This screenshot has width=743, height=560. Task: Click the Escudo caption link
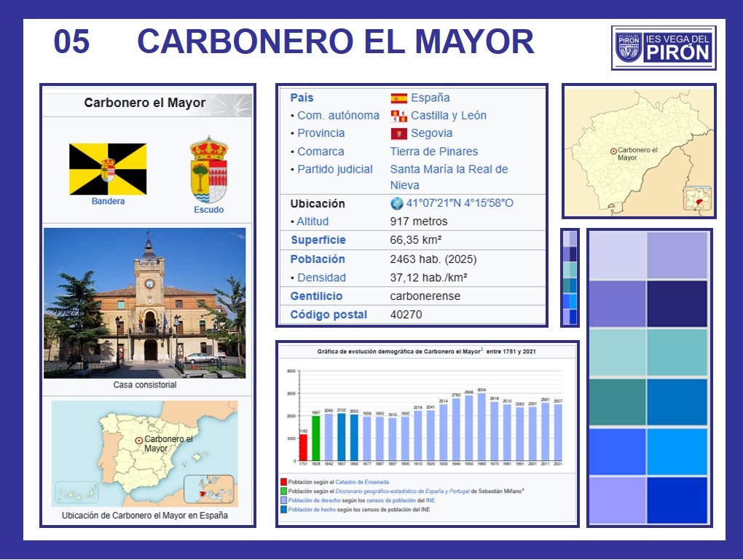coord(208,210)
